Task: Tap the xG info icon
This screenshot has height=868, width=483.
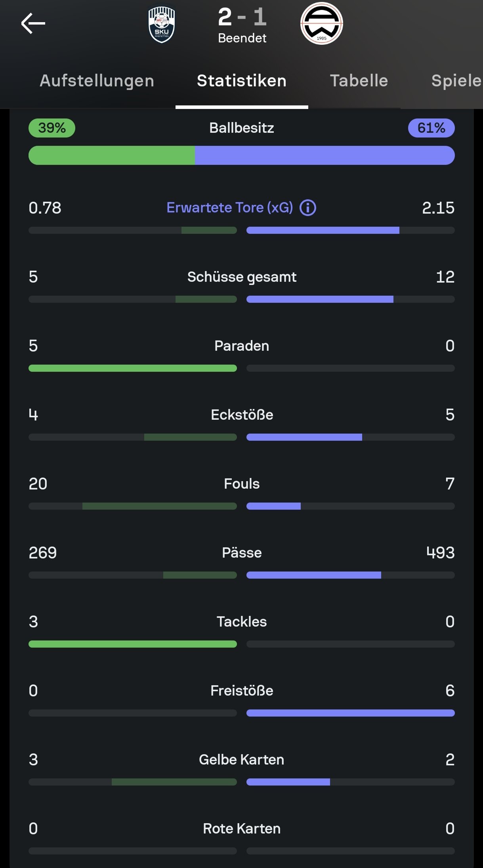Action: 308,208
